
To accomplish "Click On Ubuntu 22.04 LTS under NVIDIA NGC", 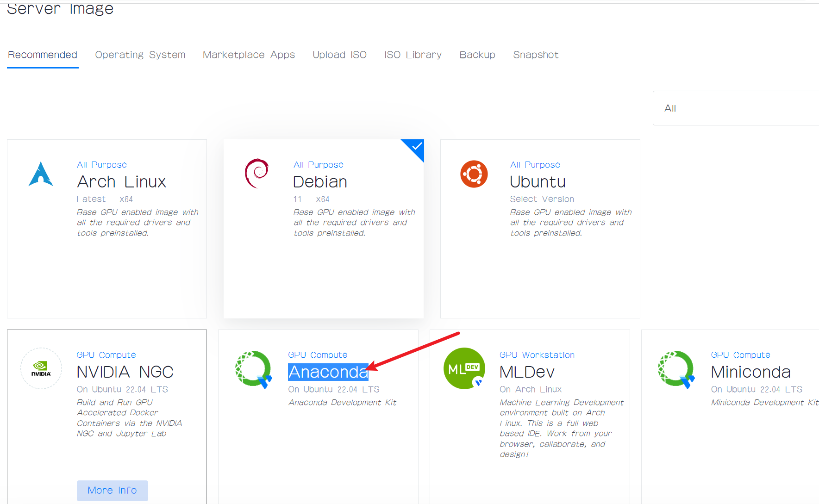I will [122, 390].
